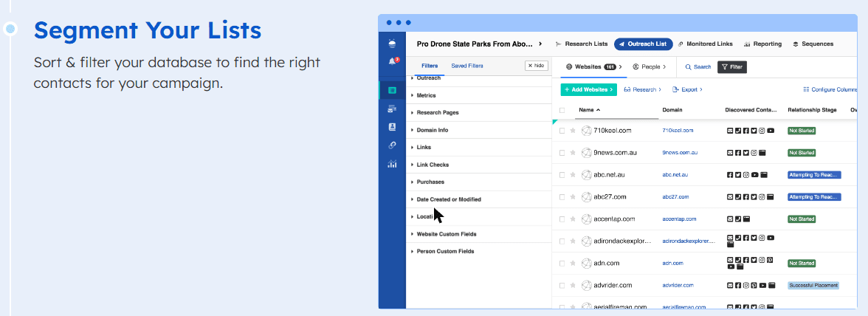The image size is (868, 316).
Task: Check the advrider.com row checkbox
Action: (x=562, y=286)
